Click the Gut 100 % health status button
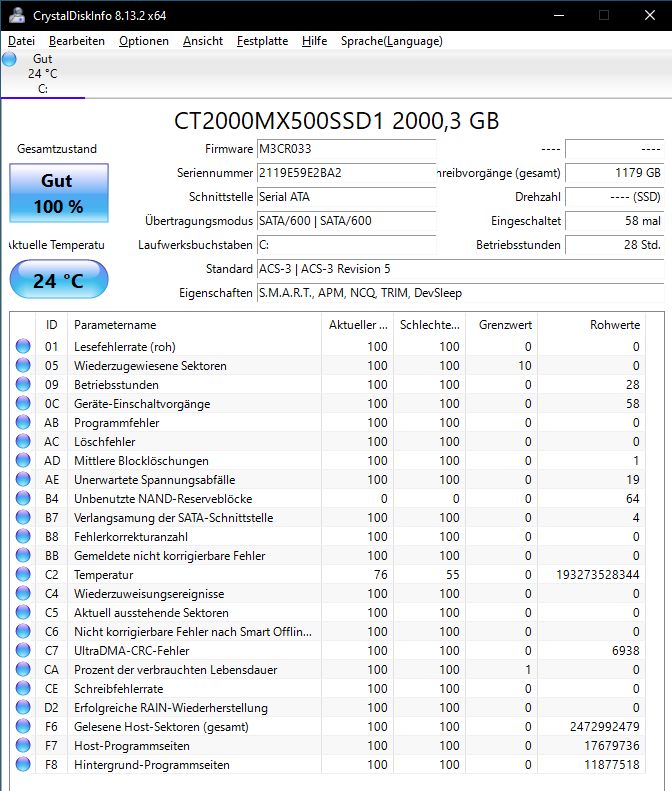Screen dimensions: 672x791 59,193
